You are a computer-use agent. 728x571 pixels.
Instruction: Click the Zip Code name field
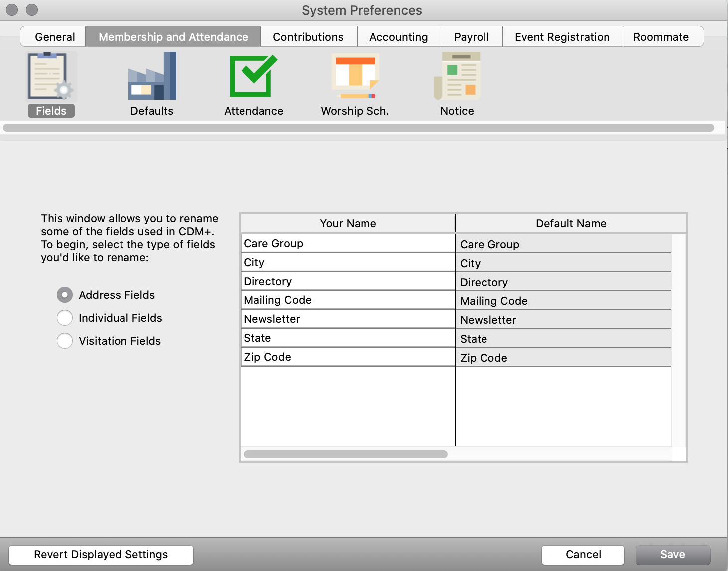pos(348,357)
